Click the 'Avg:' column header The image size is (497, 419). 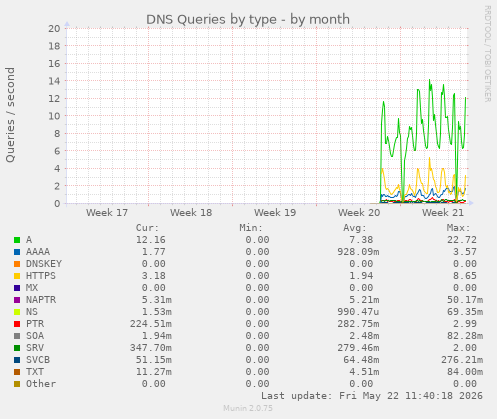[355, 228]
